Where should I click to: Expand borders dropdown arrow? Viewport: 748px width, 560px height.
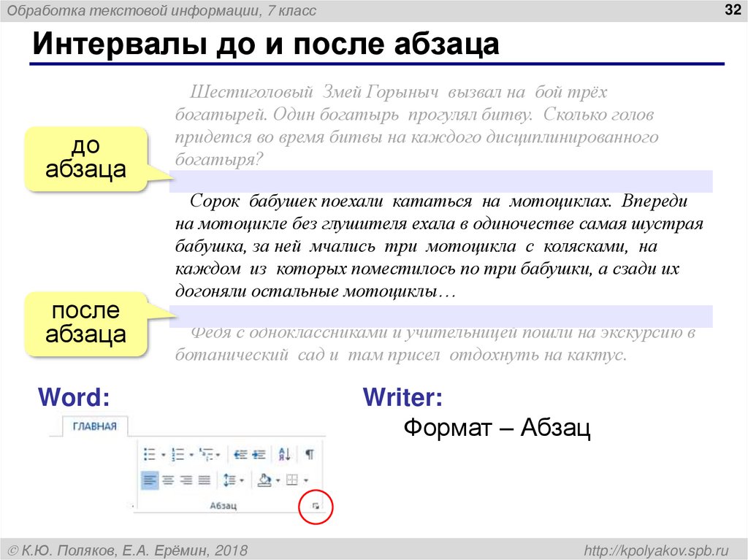[306, 480]
